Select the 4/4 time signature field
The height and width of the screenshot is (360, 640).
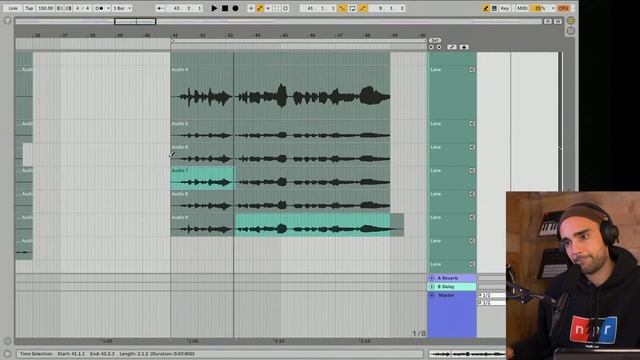[82, 8]
